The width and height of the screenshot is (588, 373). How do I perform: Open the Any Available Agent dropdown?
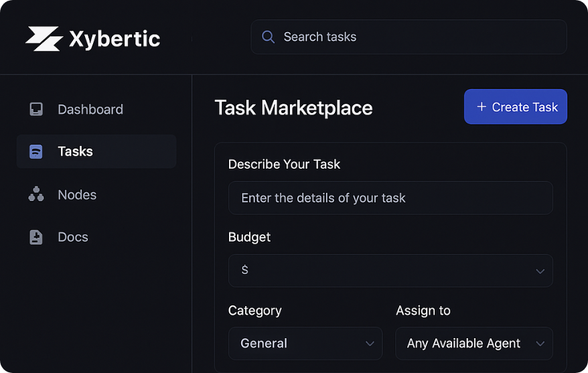[x=473, y=344]
